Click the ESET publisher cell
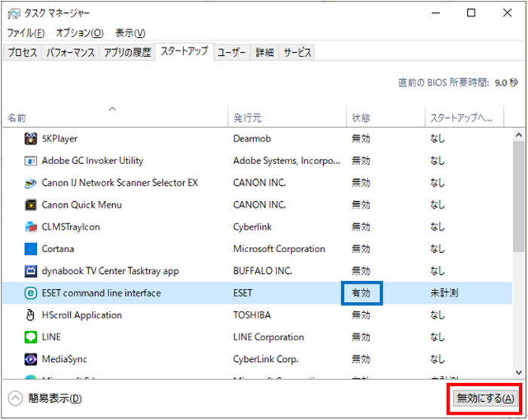 click(243, 293)
